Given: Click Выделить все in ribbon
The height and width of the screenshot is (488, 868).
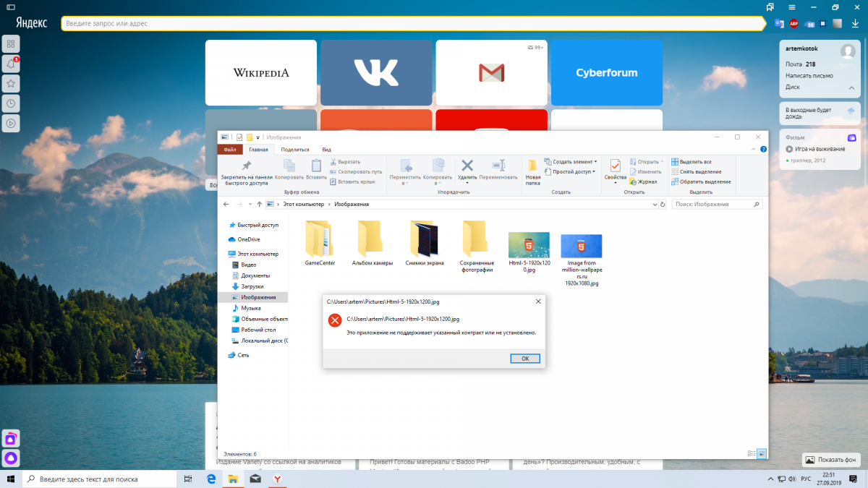Looking at the screenshot, I should pos(692,162).
